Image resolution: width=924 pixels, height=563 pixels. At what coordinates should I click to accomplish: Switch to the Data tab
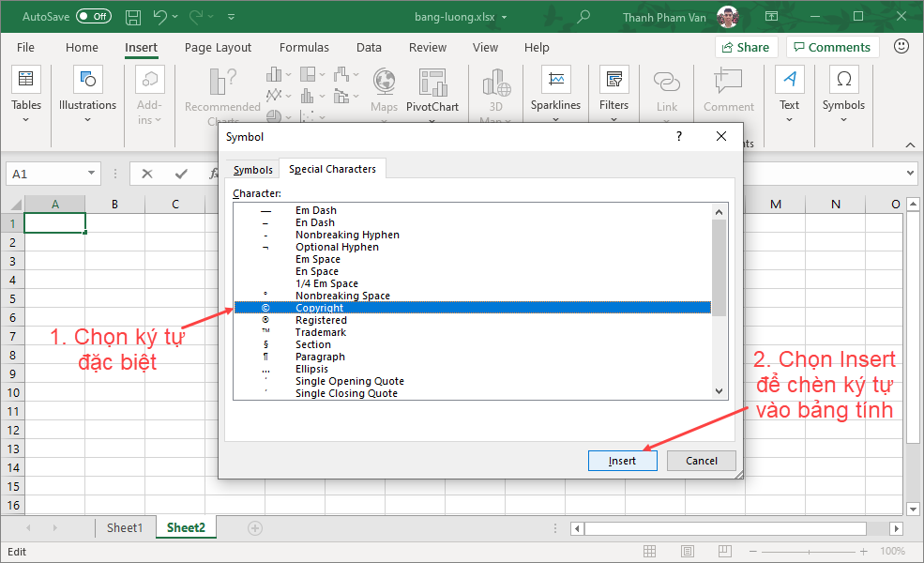pos(369,47)
